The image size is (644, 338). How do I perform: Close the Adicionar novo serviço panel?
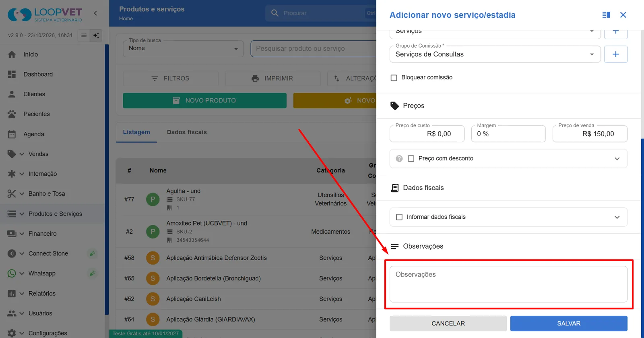[623, 15]
